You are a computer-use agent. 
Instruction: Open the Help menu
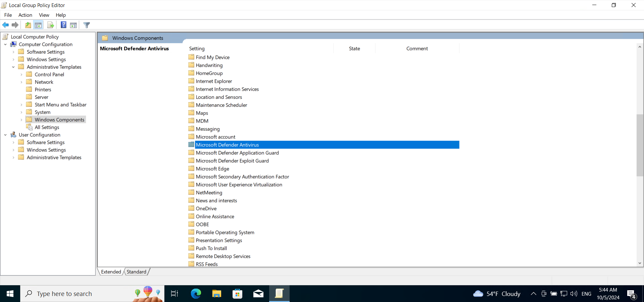pyautogui.click(x=61, y=15)
